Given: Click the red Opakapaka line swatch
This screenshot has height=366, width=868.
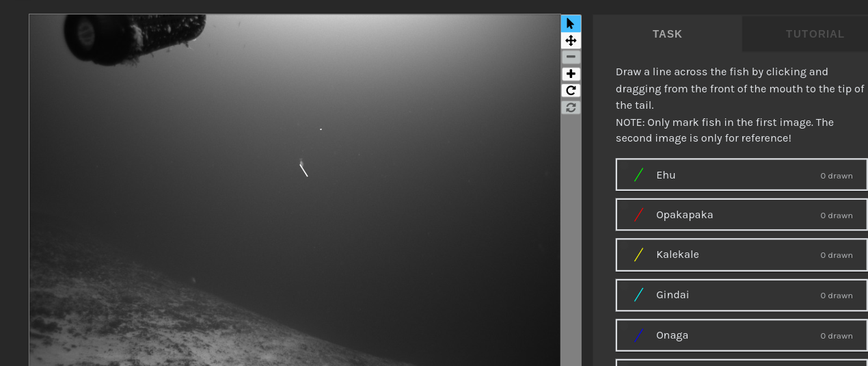Looking at the screenshot, I should [638, 215].
